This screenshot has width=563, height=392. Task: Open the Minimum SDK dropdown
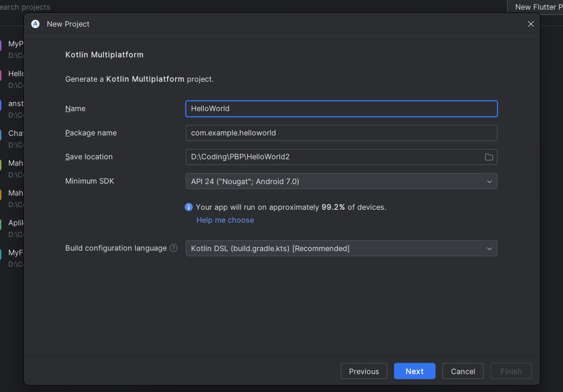pyautogui.click(x=341, y=181)
